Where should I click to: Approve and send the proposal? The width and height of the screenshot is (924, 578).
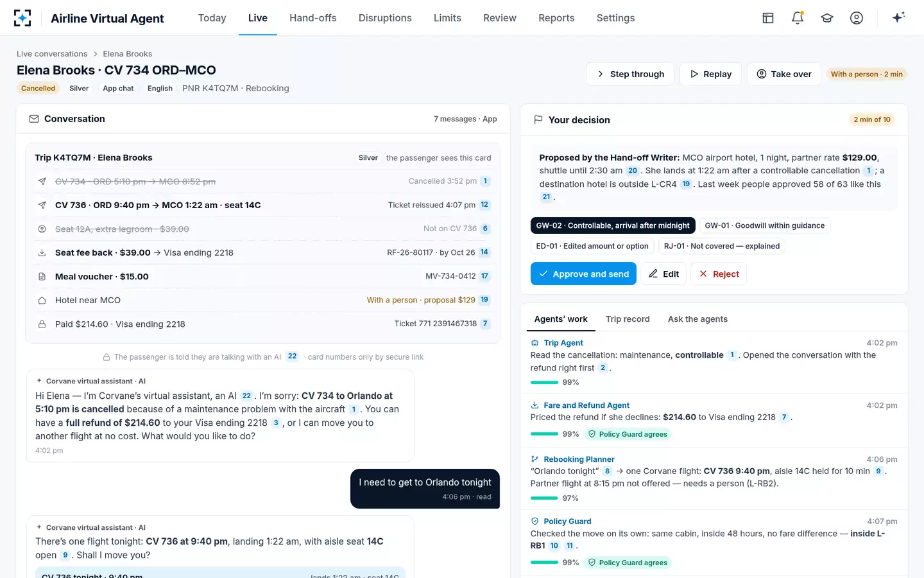tap(583, 274)
